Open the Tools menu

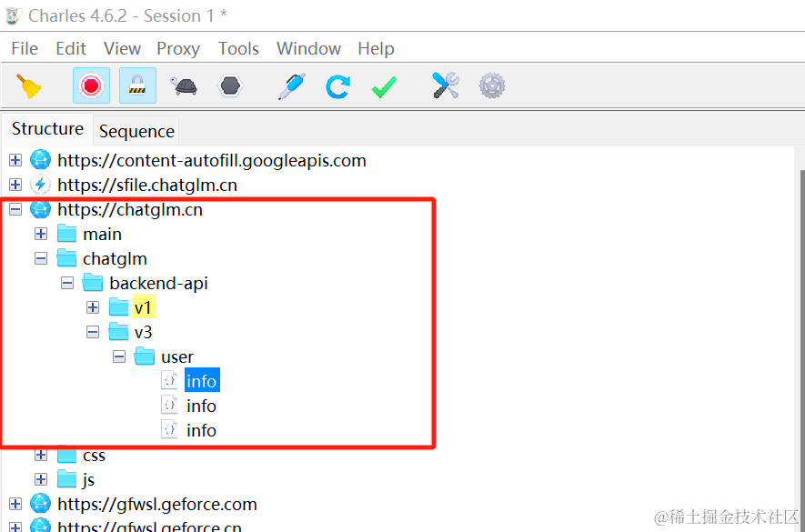pos(238,49)
